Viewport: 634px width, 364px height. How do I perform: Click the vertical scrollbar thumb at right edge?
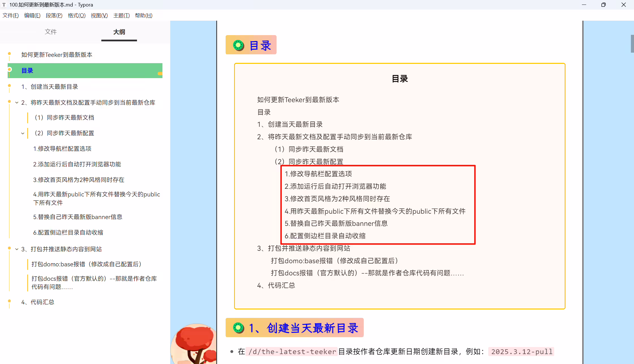(x=632, y=44)
